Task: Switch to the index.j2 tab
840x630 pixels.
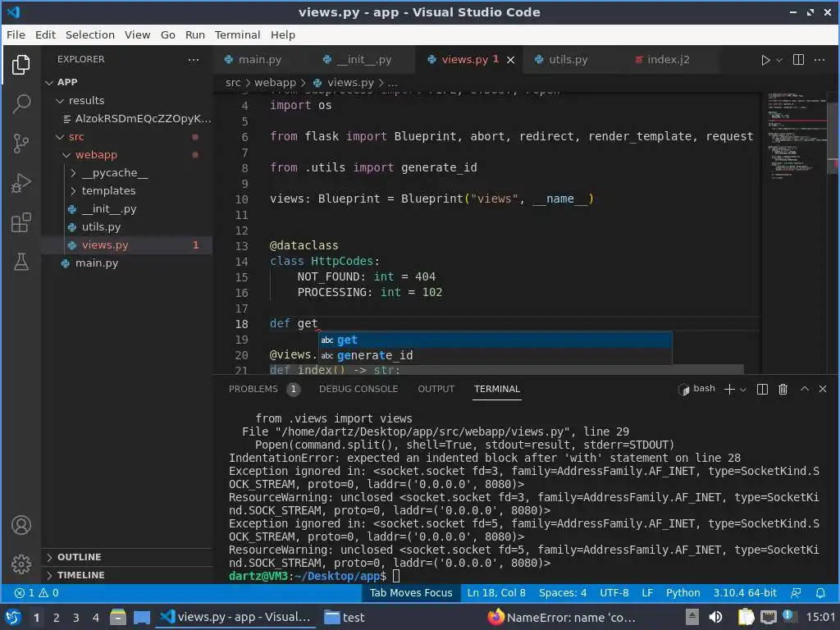Action: [x=668, y=59]
